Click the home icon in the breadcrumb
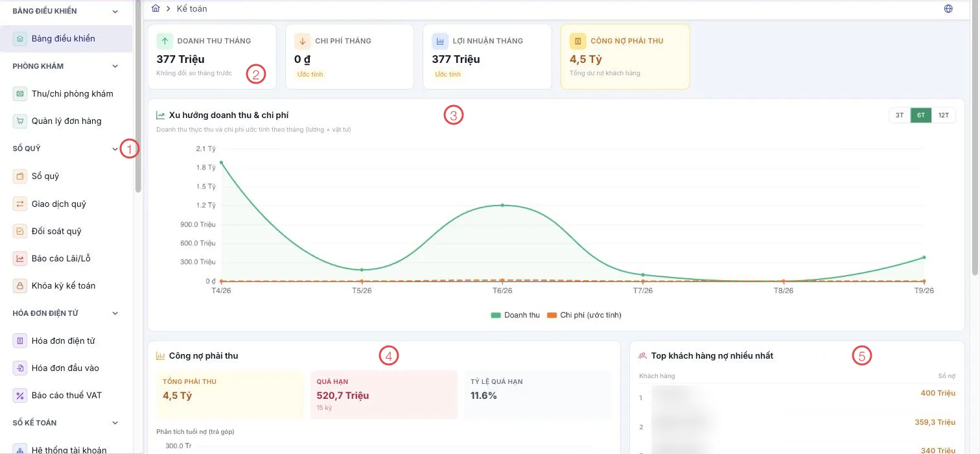Viewport: 980px width, 454px height. point(156,8)
